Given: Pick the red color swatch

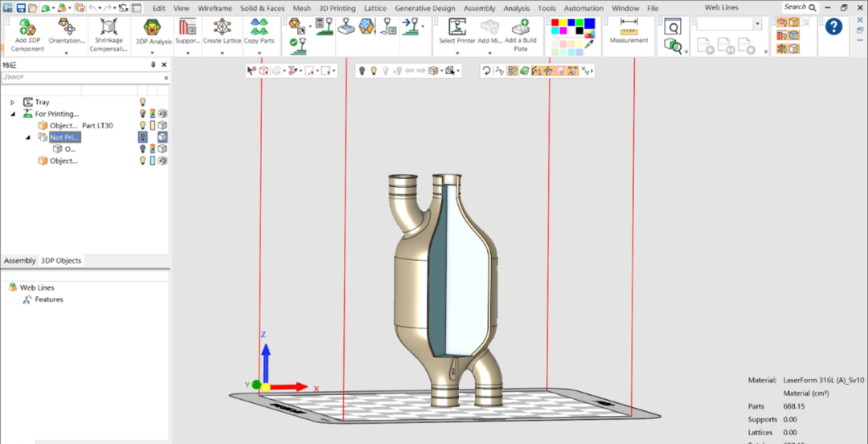Looking at the screenshot, I should [555, 22].
